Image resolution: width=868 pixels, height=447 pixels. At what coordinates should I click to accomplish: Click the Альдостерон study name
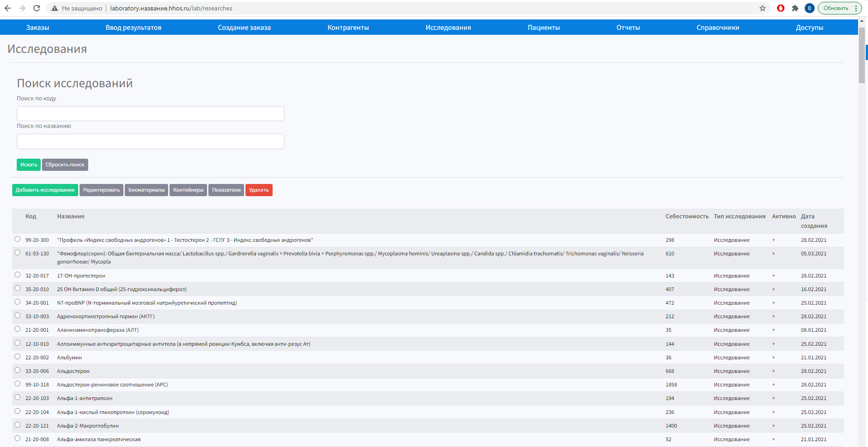pyautogui.click(x=73, y=371)
